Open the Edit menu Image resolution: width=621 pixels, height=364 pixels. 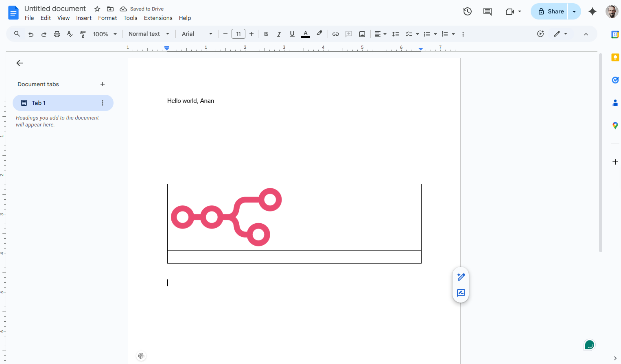[46, 18]
